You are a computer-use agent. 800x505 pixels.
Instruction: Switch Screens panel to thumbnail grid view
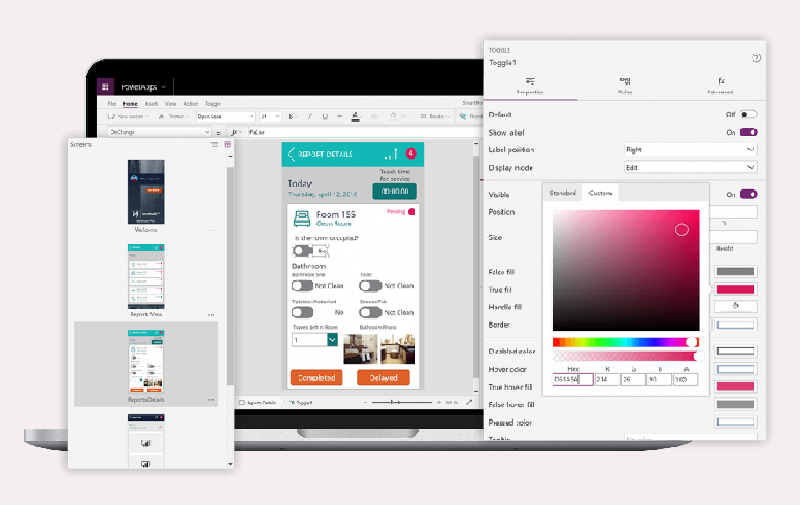pyautogui.click(x=228, y=144)
